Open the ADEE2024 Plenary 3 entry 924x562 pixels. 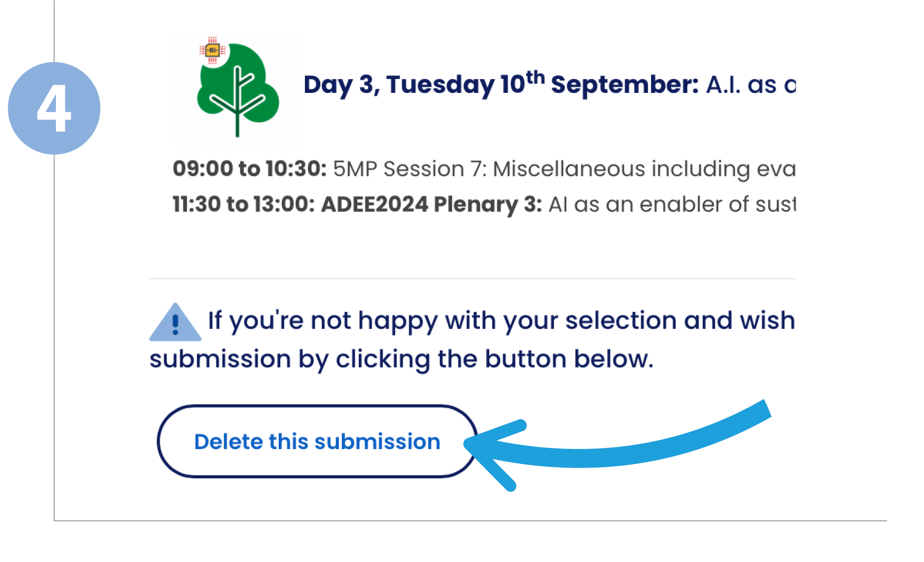[431, 204]
